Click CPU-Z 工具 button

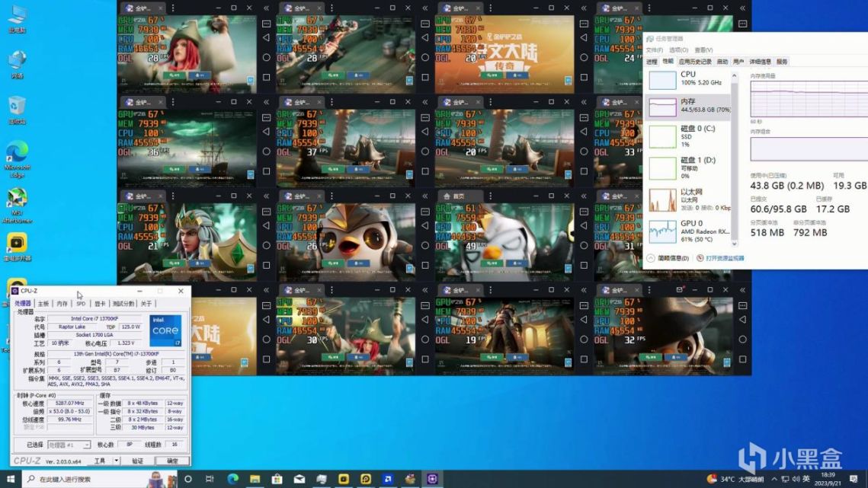[100, 461]
